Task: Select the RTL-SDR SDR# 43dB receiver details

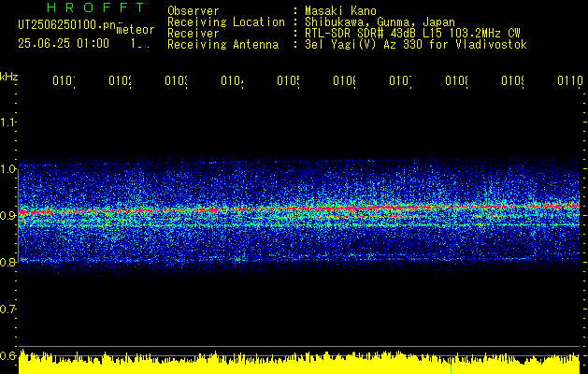Action: pos(412,34)
